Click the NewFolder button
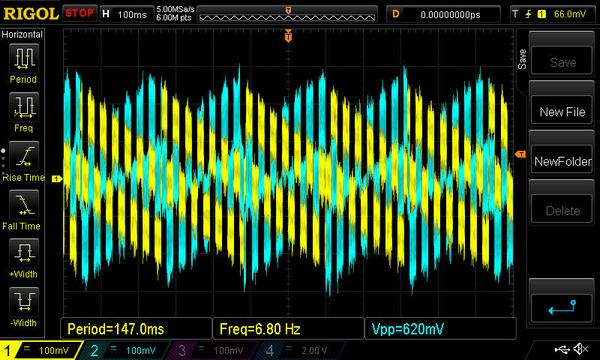This screenshot has height=360, width=600. [562, 161]
